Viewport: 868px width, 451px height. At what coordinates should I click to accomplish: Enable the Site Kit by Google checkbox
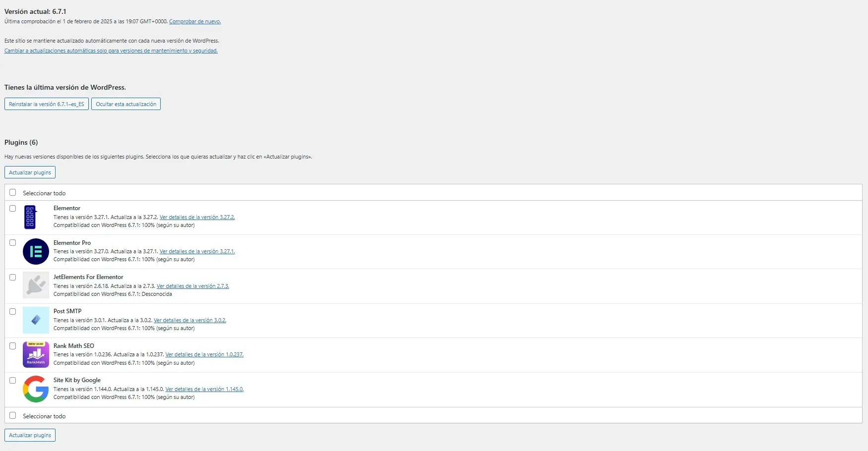(13, 380)
